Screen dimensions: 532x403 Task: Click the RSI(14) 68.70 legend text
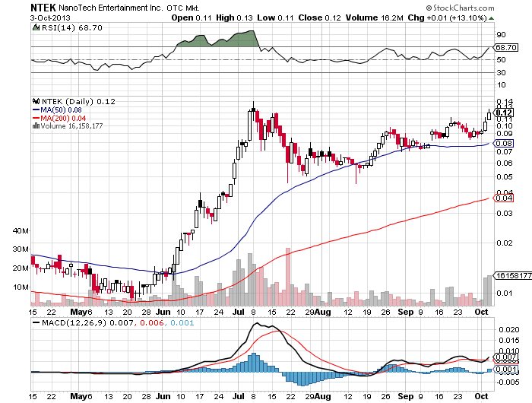pos(71,27)
